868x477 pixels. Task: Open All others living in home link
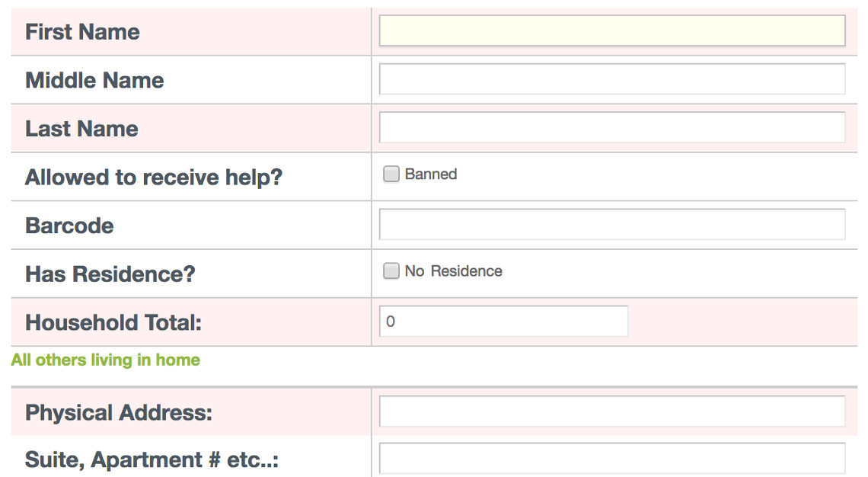click(105, 360)
